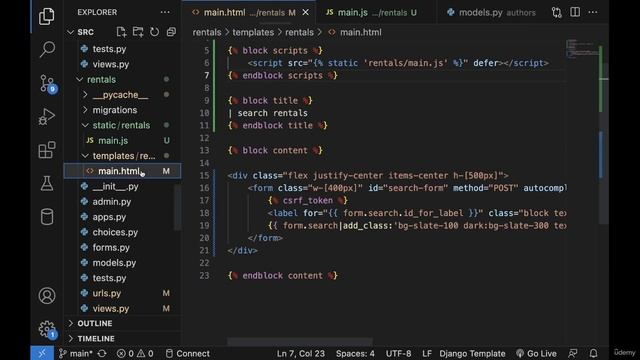Screen dimensions: 640x360
Task: Click synchronize changes icon in status bar
Action: pyautogui.click(x=102, y=353)
